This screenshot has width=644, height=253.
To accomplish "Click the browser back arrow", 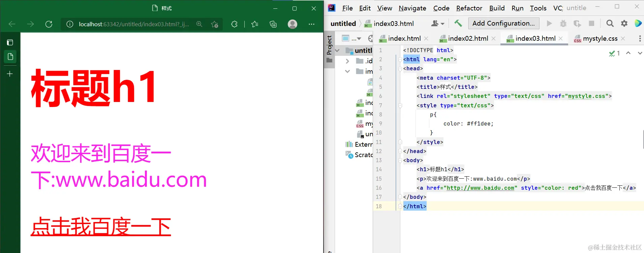I will [x=12, y=24].
